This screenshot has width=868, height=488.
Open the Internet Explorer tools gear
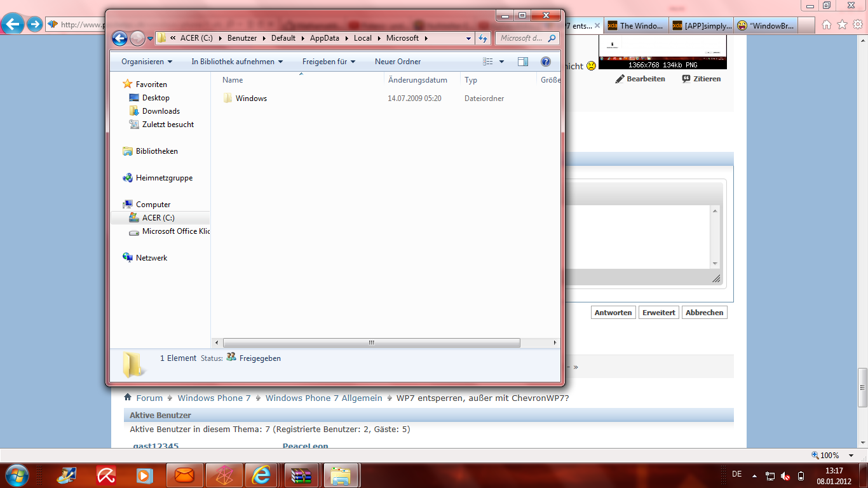858,25
